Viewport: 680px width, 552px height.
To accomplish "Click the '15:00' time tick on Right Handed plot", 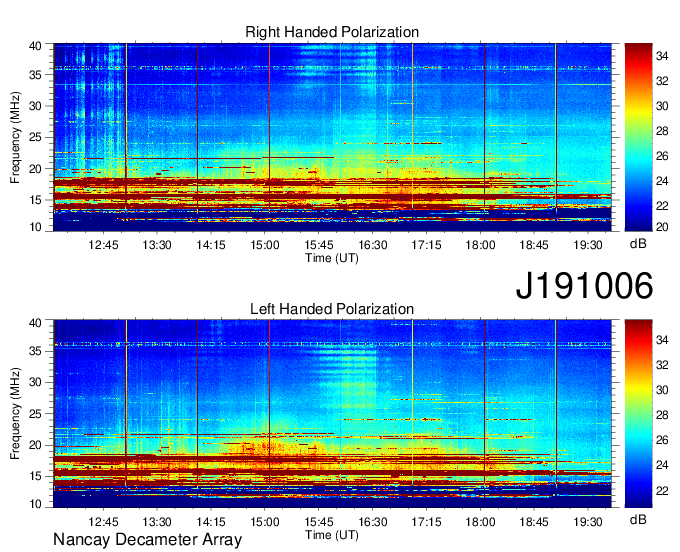I will pyautogui.click(x=265, y=245).
